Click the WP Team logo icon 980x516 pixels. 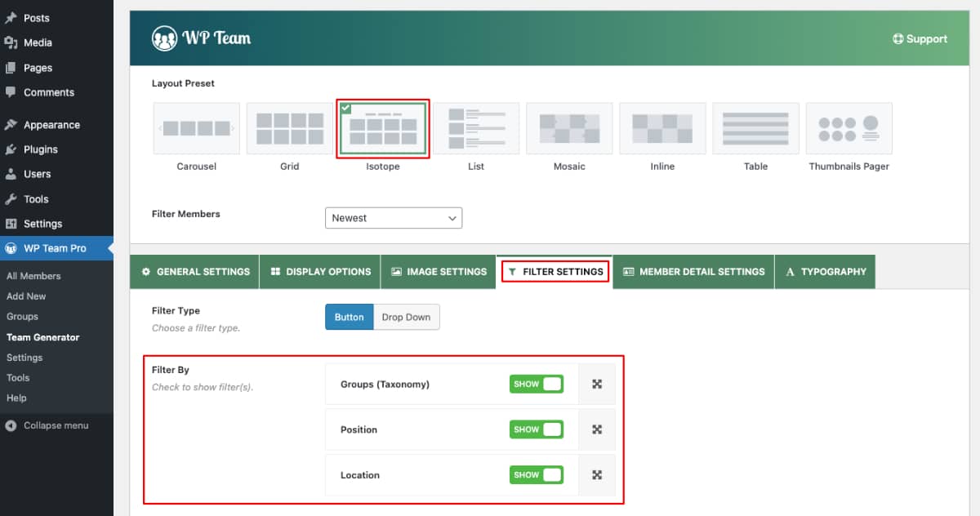164,38
